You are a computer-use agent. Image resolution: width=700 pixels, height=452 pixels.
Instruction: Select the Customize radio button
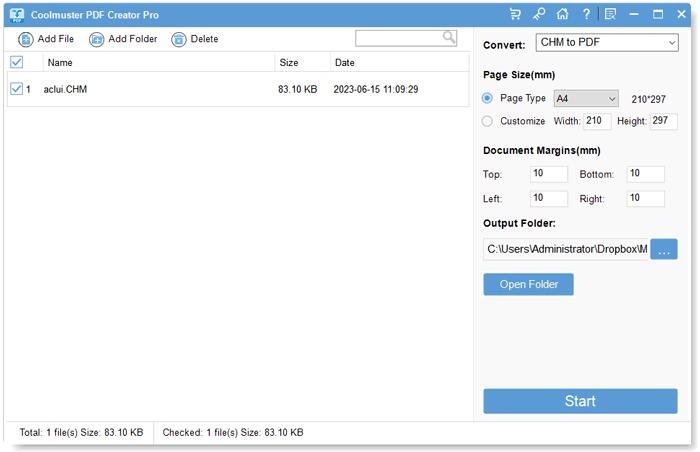pos(487,121)
